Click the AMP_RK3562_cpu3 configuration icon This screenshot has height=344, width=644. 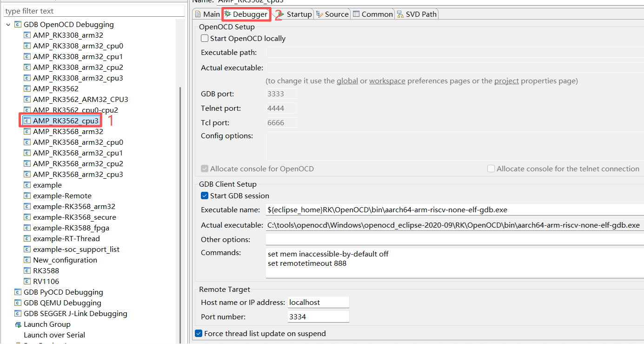pyautogui.click(x=27, y=121)
